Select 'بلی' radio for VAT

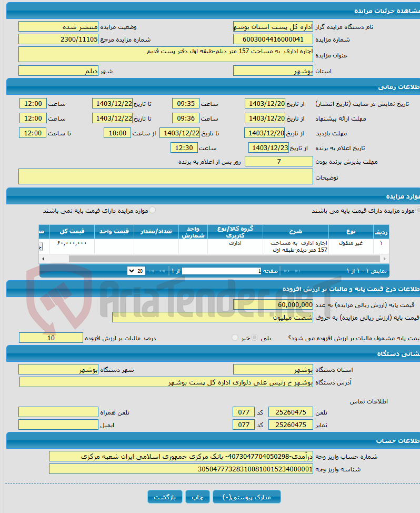(255, 337)
